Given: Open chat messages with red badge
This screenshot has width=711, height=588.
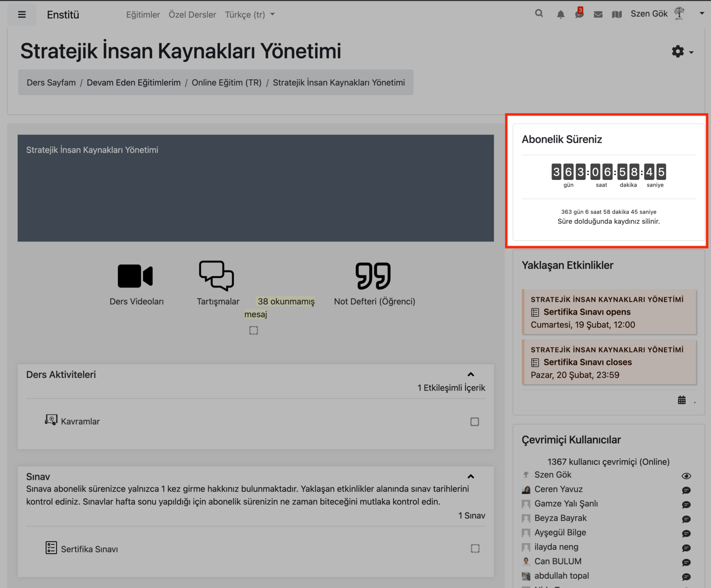Looking at the screenshot, I should (x=579, y=14).
